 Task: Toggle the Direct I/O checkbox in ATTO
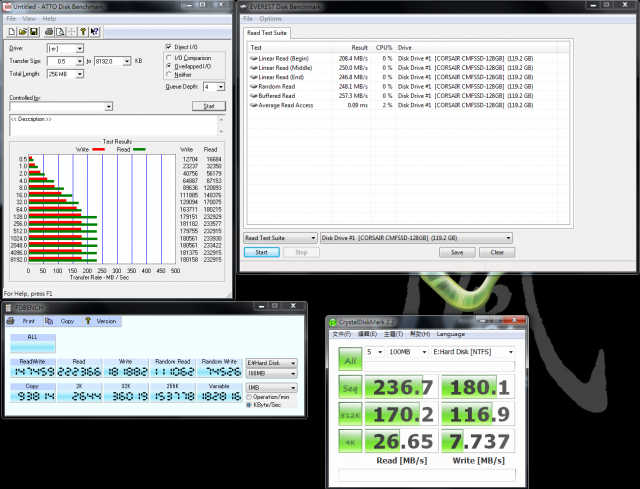point(169,47)
